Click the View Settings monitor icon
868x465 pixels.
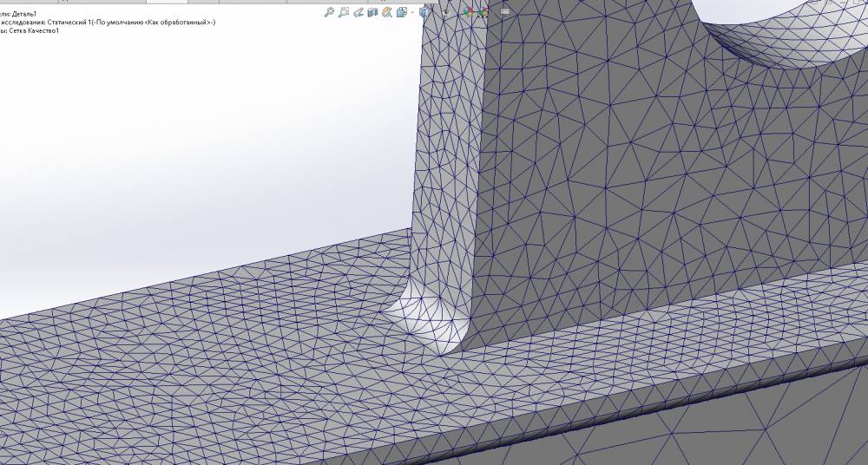504,12
